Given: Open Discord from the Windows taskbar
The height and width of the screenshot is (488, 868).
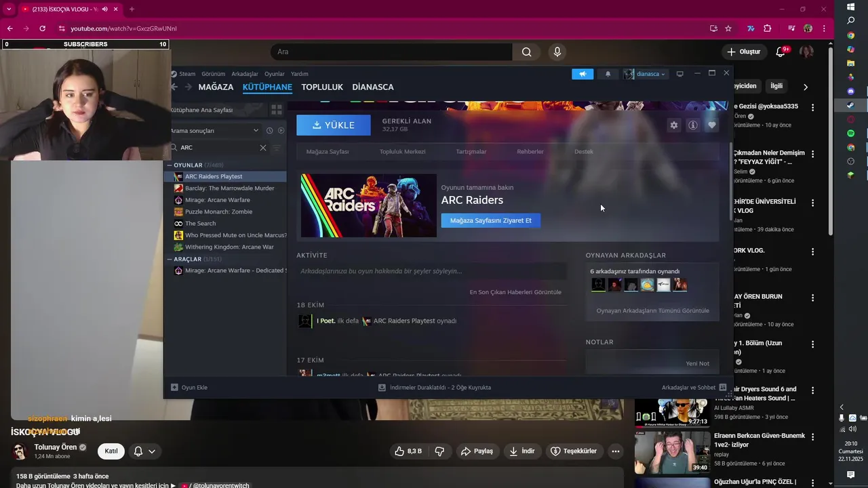Looking at the screenshot, I should (x=850, y=91).
